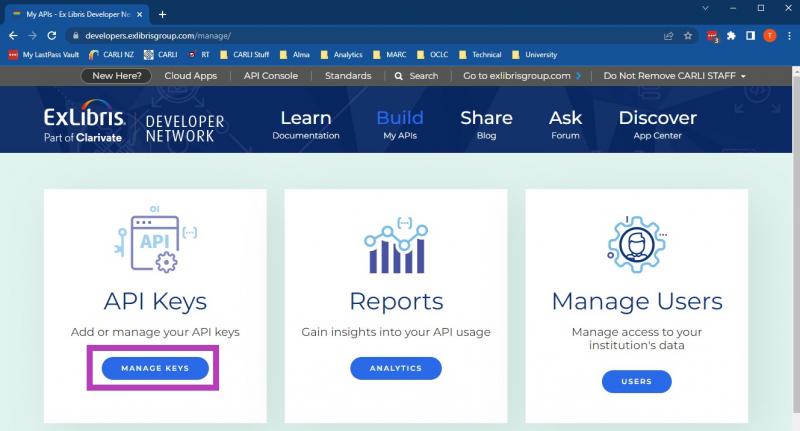Image resolution: width=800 pixels, height=431 pixels.
Task: Click the New Here? button
Action: (116, 76)
